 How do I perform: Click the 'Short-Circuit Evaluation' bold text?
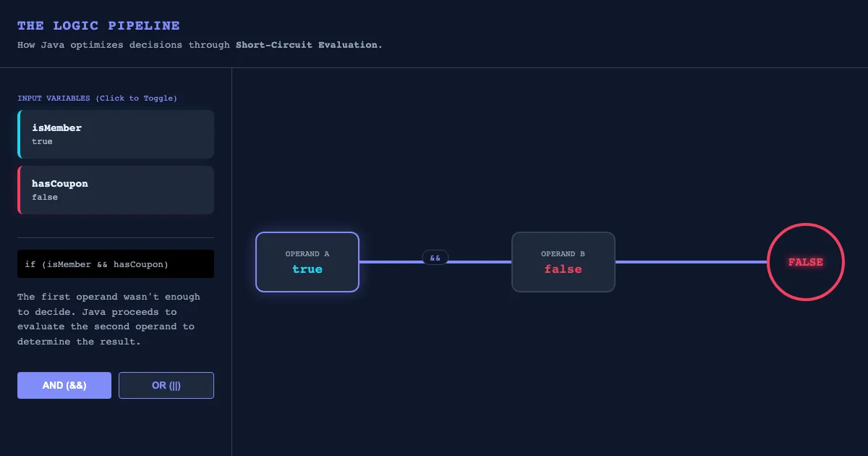307,45
